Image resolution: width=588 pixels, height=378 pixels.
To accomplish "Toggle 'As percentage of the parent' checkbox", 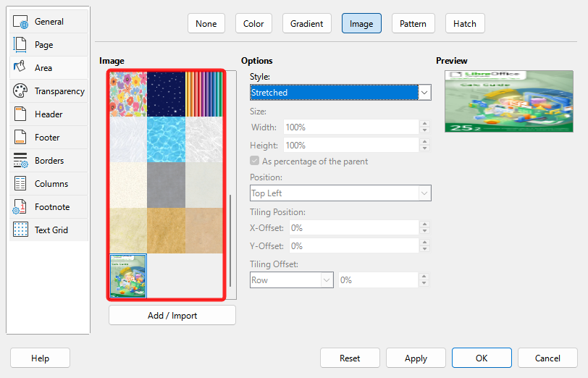I will 255,161.
